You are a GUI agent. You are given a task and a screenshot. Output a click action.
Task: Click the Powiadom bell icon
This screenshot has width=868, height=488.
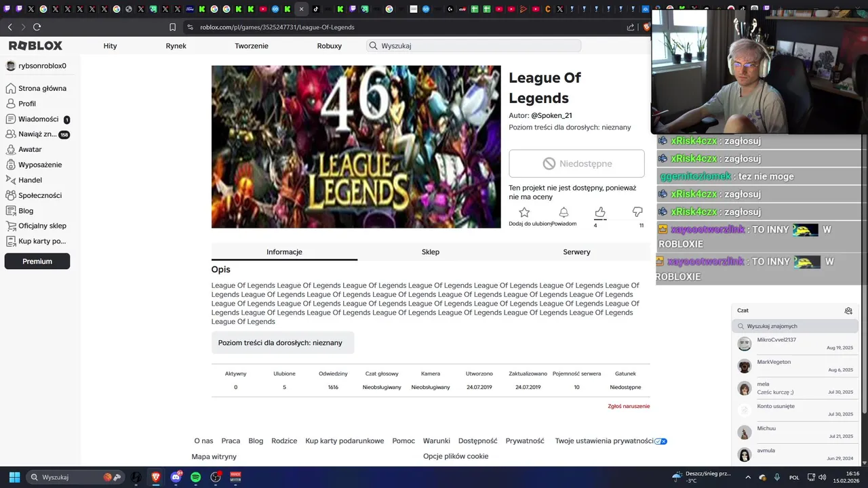pos(564,213)
